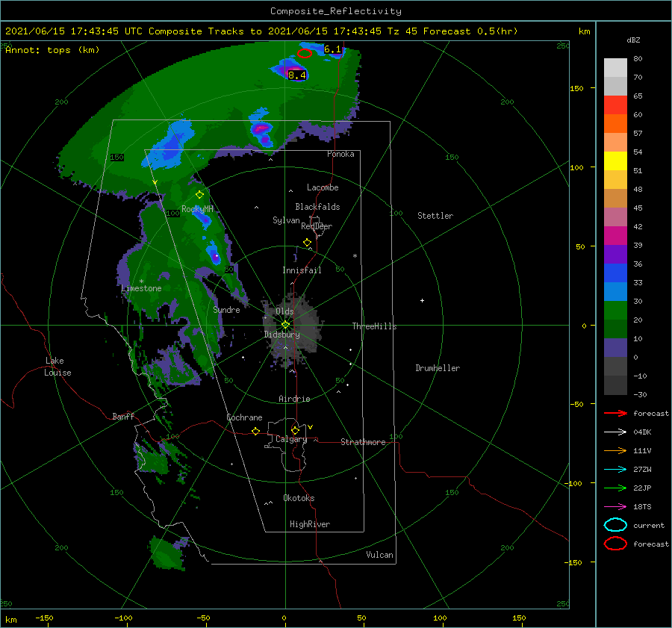Click the light gray 80 dBZ color swatch
This screenshot has width=672, height=628.
pos(615,68)
